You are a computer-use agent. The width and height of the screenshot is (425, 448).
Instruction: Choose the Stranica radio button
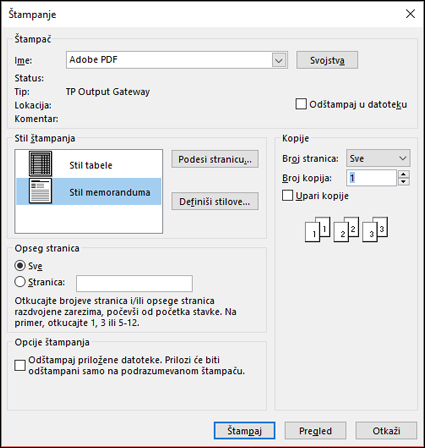point(20,282)
